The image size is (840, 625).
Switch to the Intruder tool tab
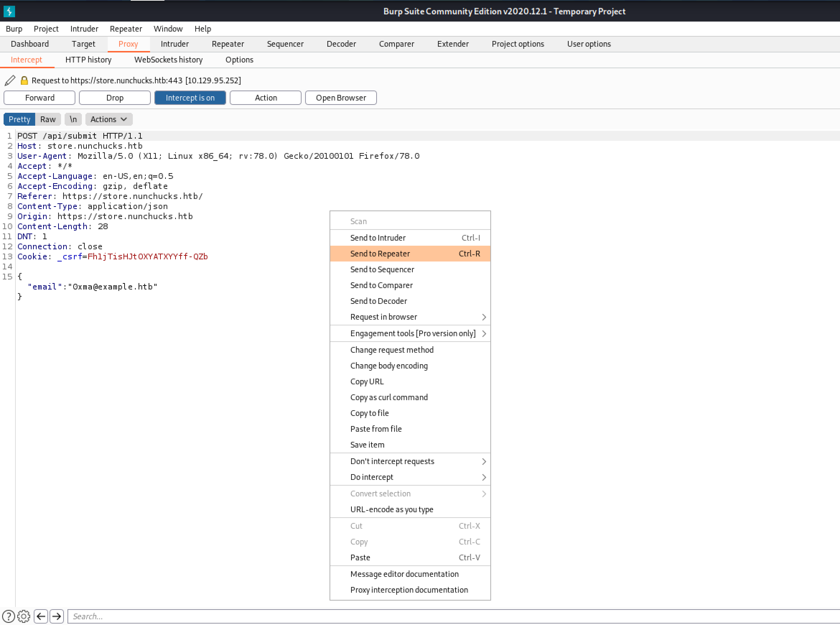[x=175, y=44]
